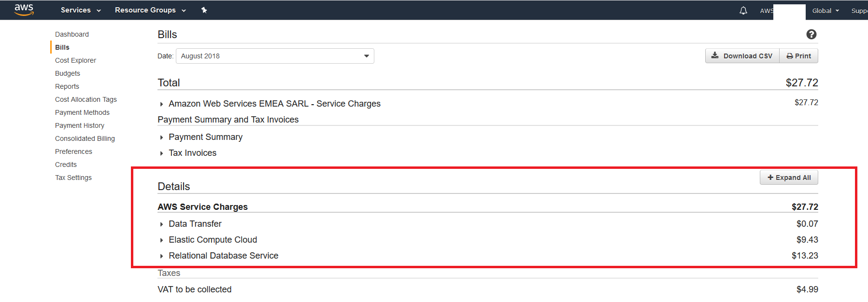Viewport: 868px width, 302px height.
Task: Click the Download CSV button
Action: [742, 56]
